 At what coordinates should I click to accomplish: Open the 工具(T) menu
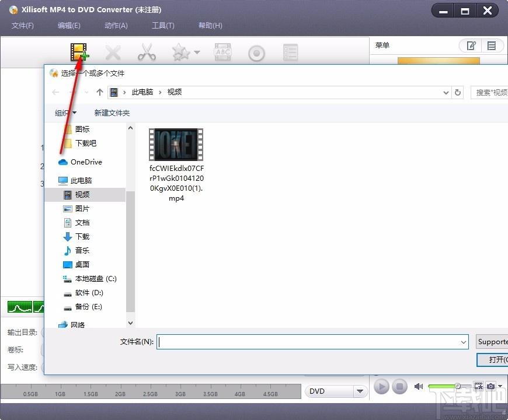tap(163, 25)
